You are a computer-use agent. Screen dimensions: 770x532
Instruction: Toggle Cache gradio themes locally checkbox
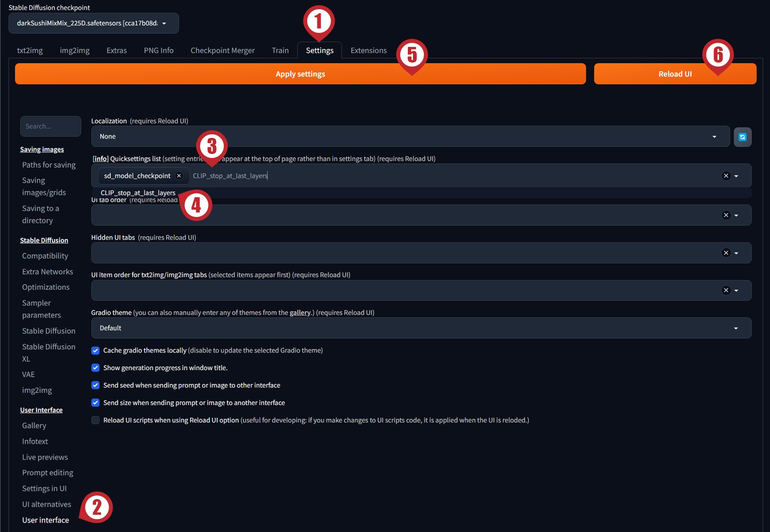click(x=95, y=350)
